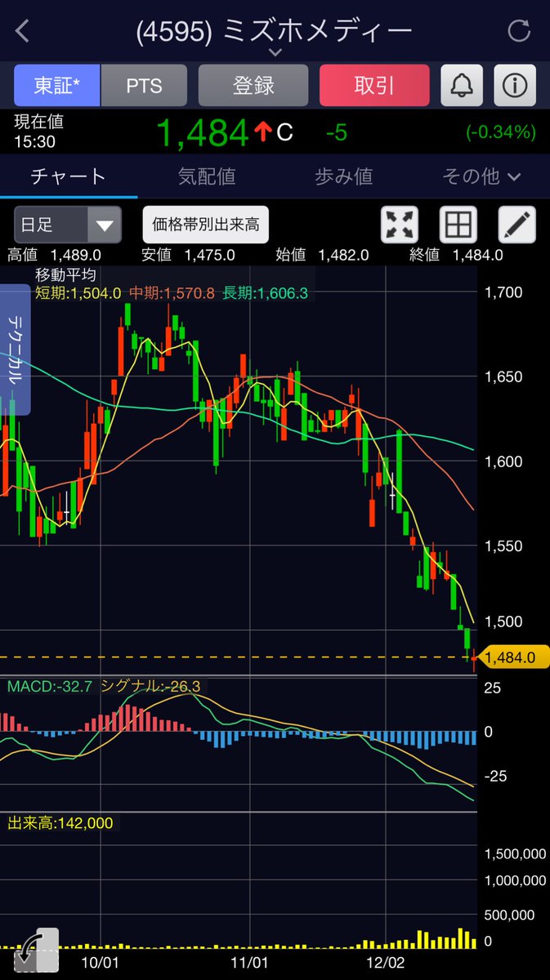Tap 短期:1,504.0 moving average value

[x=78, y=292]
